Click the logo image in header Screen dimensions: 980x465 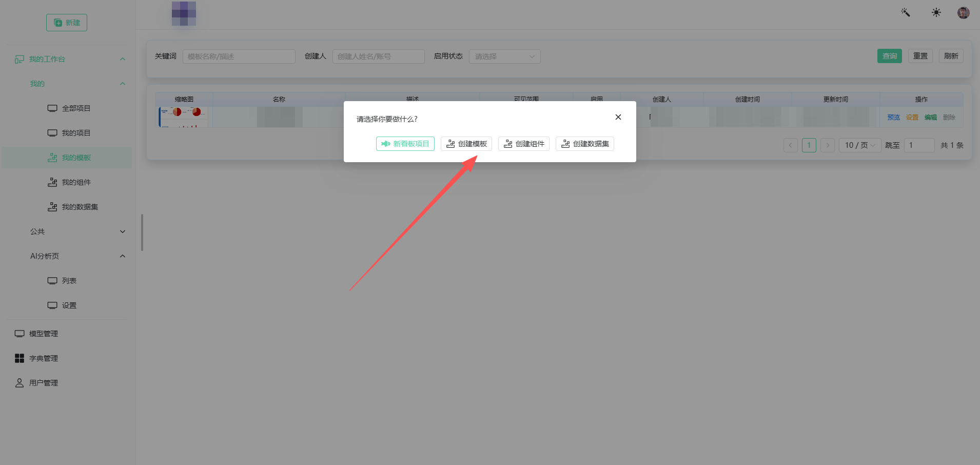(184, 13)
